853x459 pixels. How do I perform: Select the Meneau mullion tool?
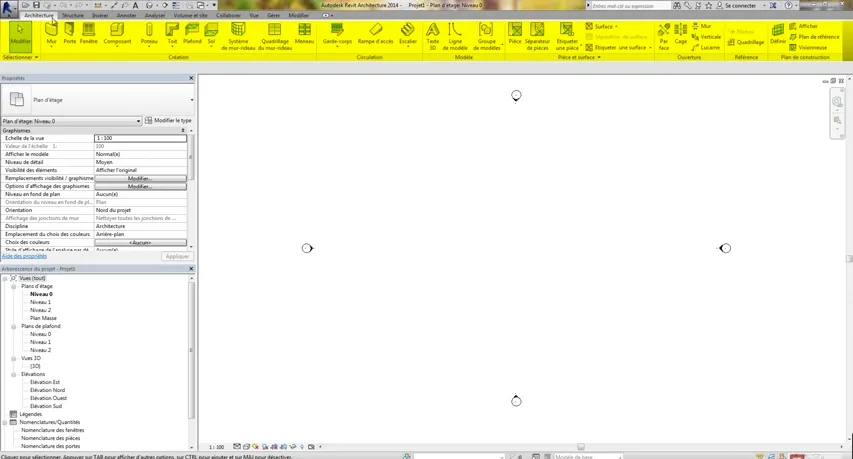pyautogui.click(x=304, y=34)
